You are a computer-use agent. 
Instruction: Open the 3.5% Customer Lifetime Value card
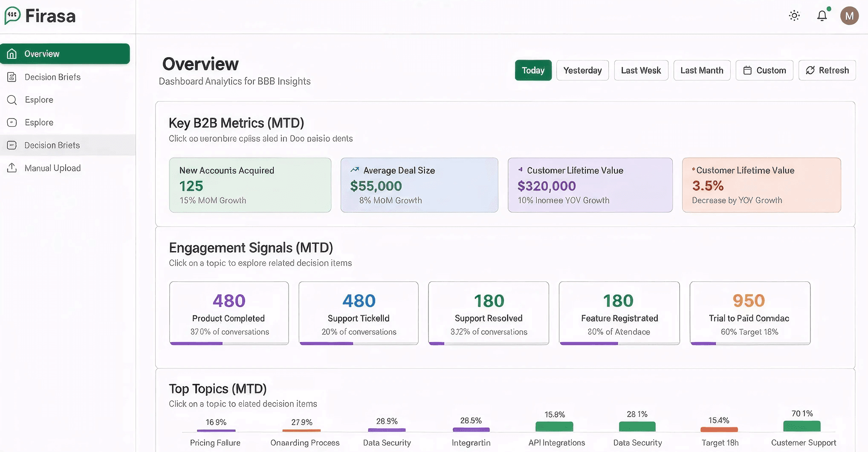click(x=761, y=185)
